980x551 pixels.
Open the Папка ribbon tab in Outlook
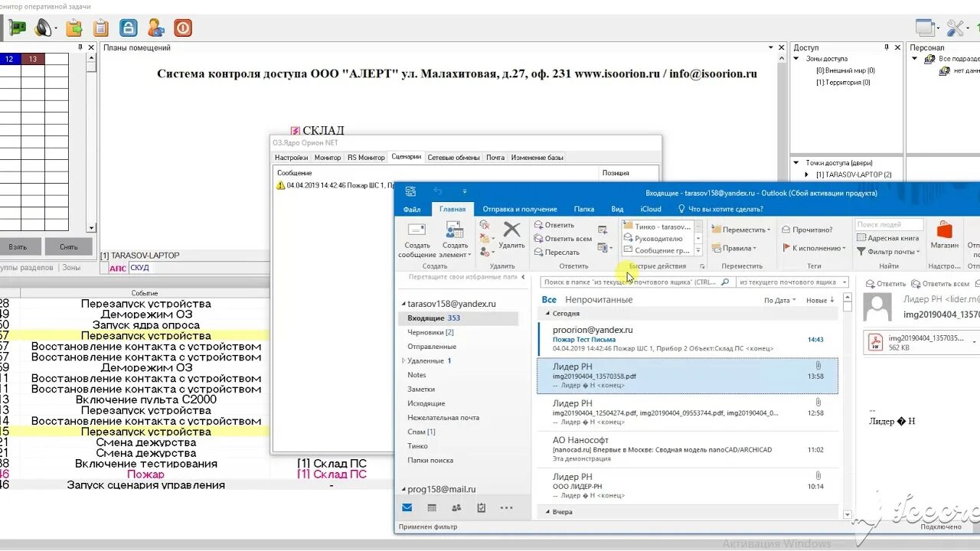click(x=584, y=209)
